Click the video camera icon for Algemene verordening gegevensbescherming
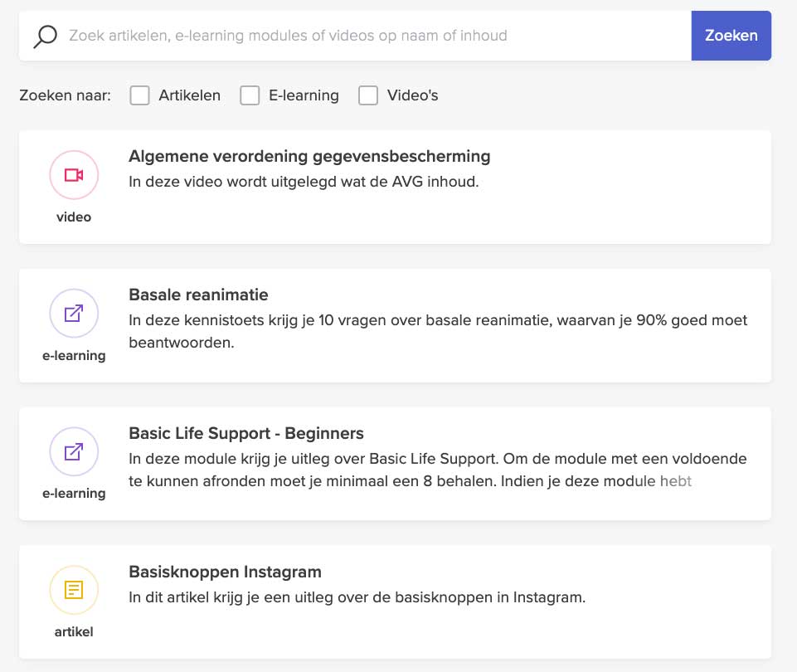This screenshot has width=797, height=672. [74, 175]
